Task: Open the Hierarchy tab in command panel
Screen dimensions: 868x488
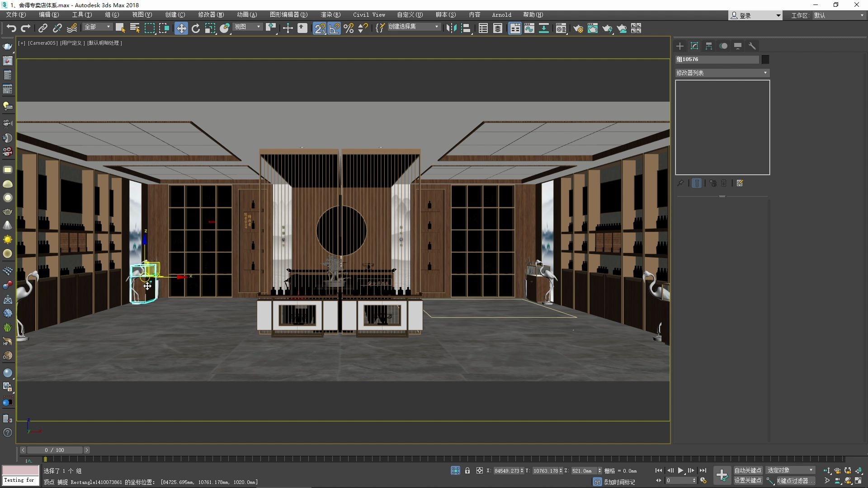Action: (x=708, y=46)
